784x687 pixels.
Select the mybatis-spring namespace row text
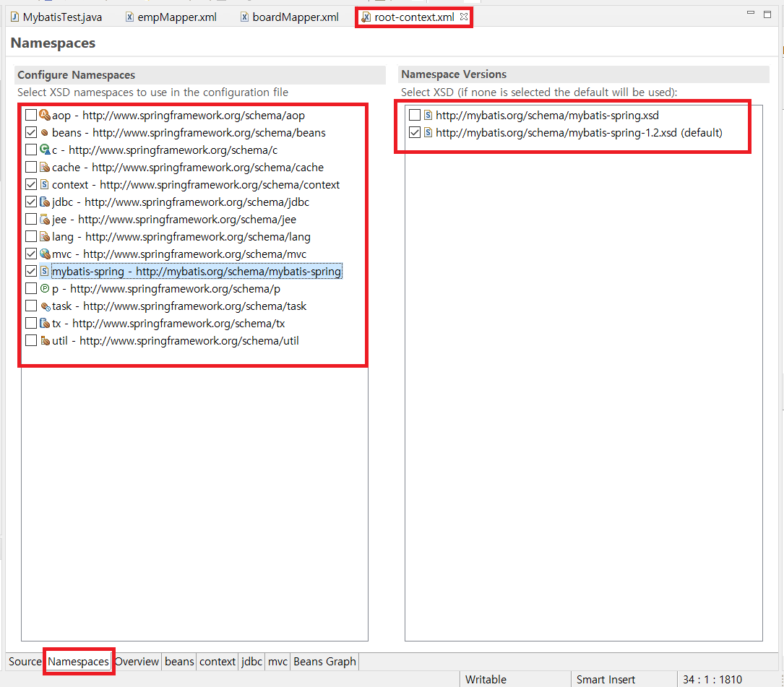[x=197, y=272]
